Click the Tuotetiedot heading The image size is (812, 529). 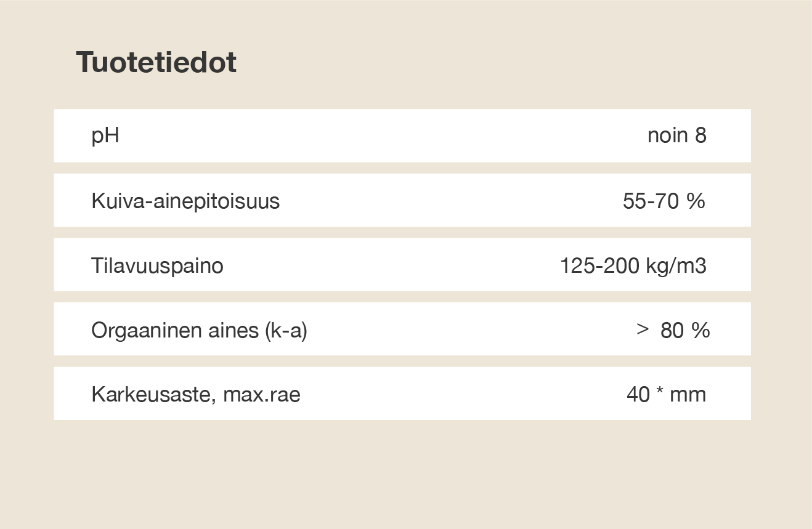pos(156,63)
